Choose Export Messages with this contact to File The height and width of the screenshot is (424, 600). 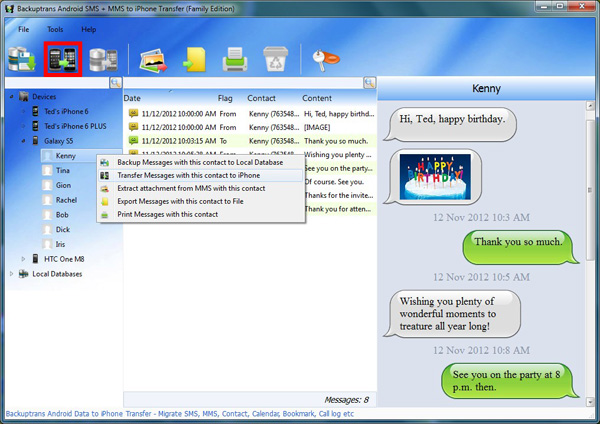(201, 201)
